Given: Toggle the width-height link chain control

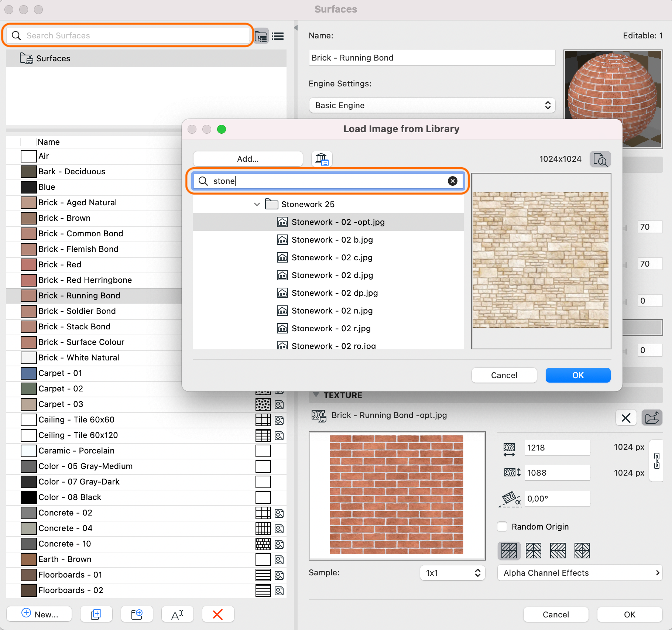Looking at the screenshot, I should 656,461.
